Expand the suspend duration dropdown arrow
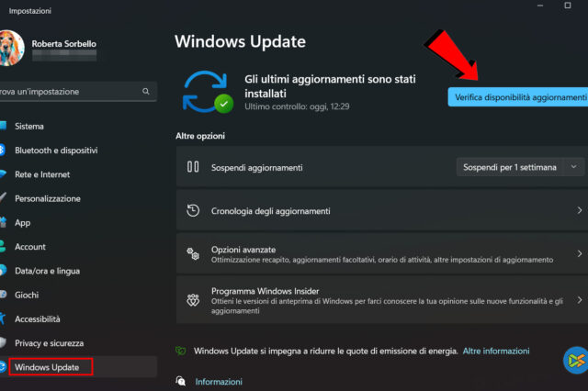 [573, 167]
